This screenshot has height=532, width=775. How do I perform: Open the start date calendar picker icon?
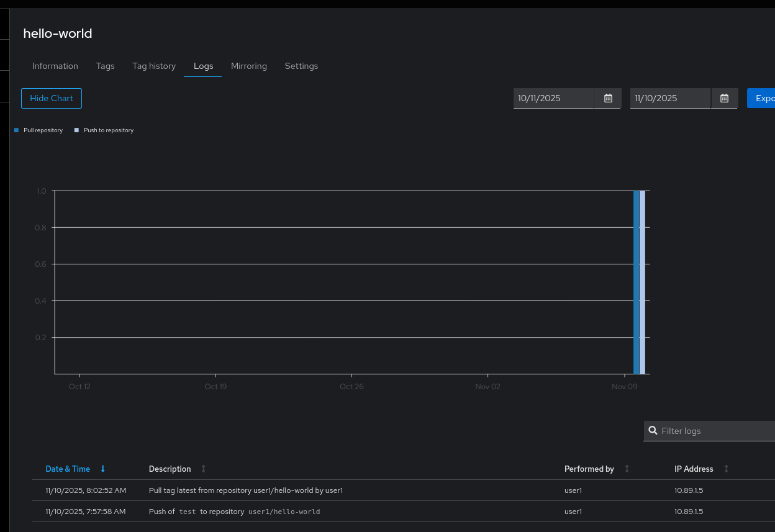pyautogui.click(x=608, y=98)
